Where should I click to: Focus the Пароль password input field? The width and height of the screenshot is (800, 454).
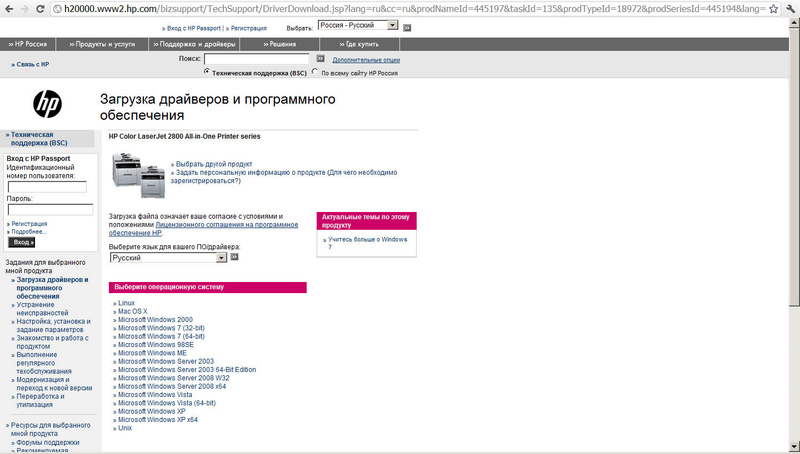50,210
